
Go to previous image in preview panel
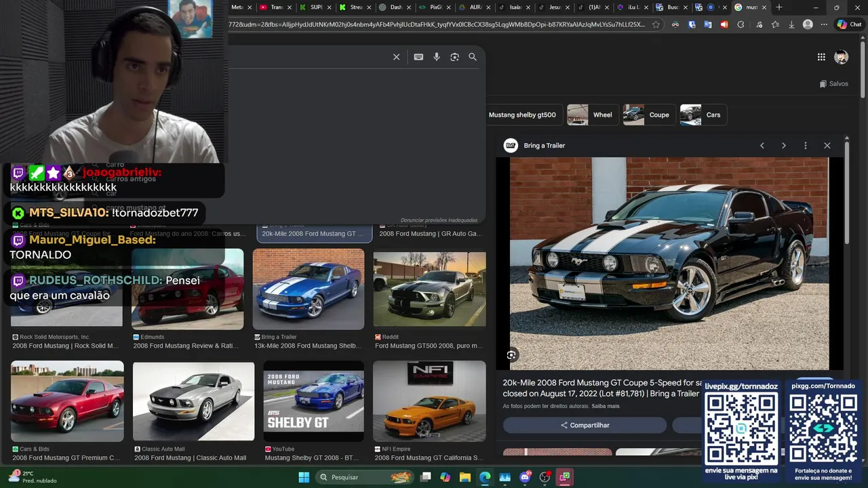coord(762,146)
